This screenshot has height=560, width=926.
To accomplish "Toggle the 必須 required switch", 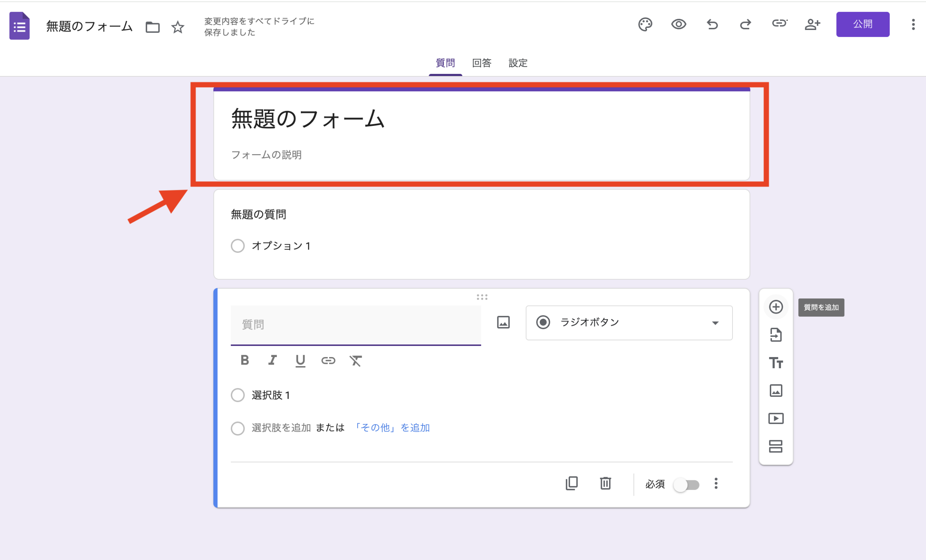I will click(x=686, y=484).
